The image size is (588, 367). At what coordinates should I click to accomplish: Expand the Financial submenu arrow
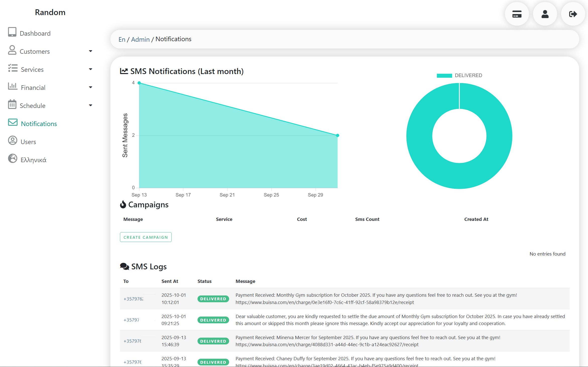pyautogui.click(x=91, y=87)
